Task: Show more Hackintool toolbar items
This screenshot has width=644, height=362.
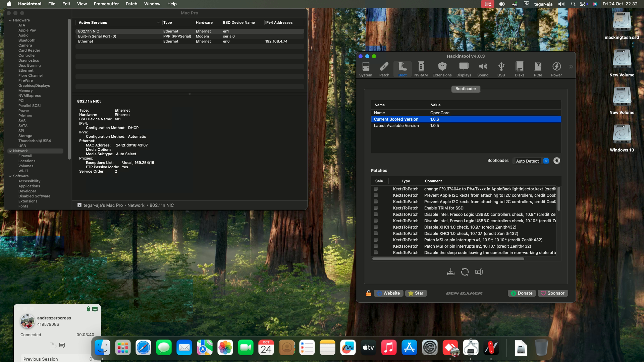Action: tap(571, 67)
